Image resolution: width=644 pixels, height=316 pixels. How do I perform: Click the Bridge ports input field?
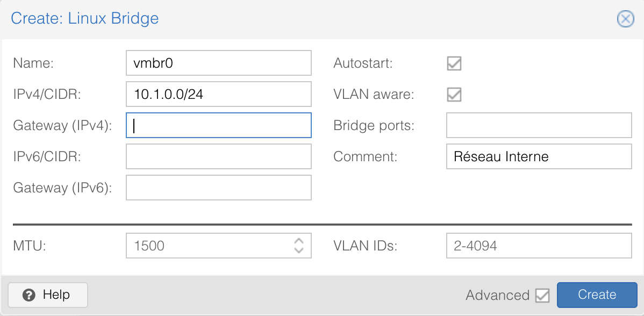pos(539,126)
